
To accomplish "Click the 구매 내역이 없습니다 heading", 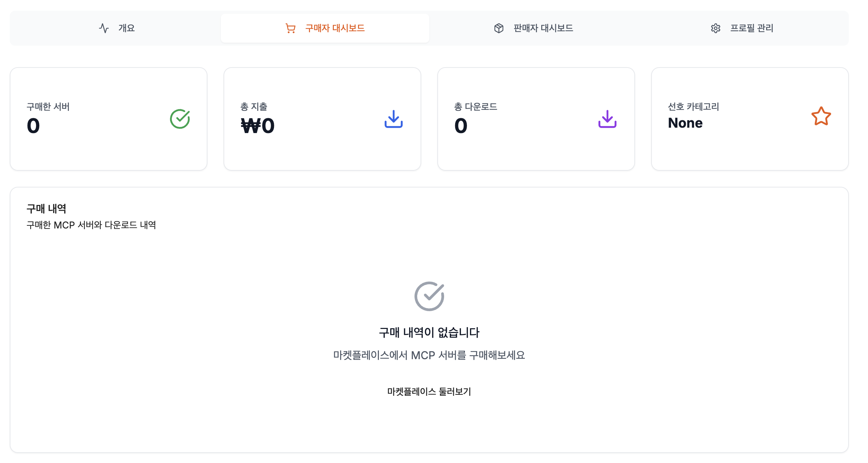I will tap(430, 332).
